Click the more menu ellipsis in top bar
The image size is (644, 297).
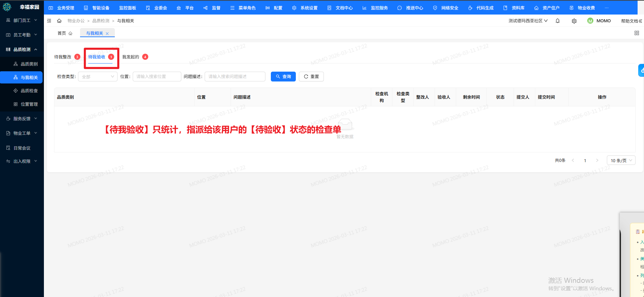coord(607,8)
